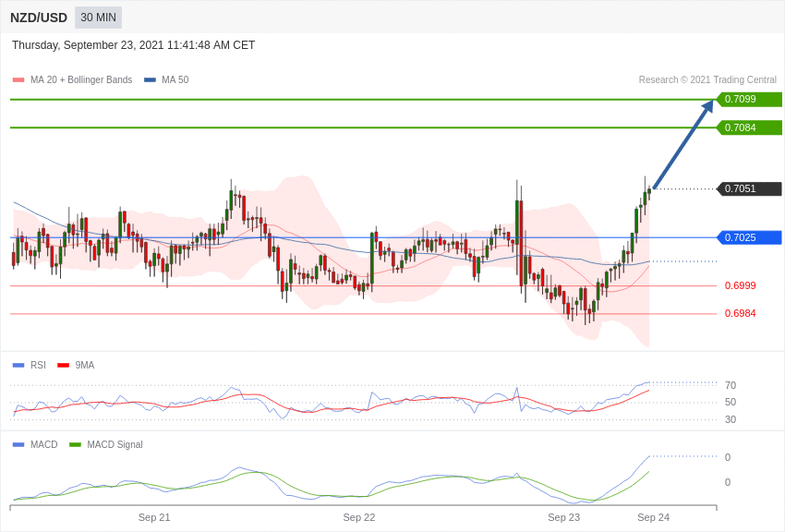Screen dimensions: 785x532
Task: Click the green 0.7099 resistance price tag
Action: pos(750,99)
